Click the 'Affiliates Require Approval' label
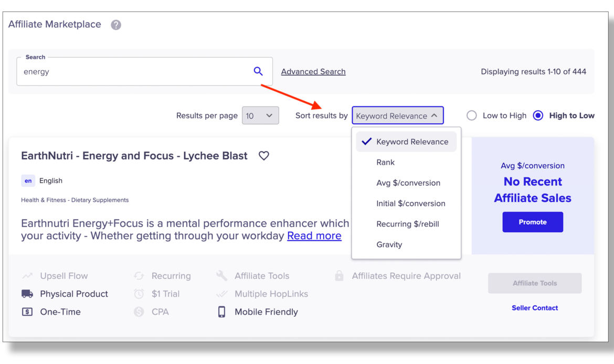Image resolution: width=614 pixels, height=364 pixels. 406,276
